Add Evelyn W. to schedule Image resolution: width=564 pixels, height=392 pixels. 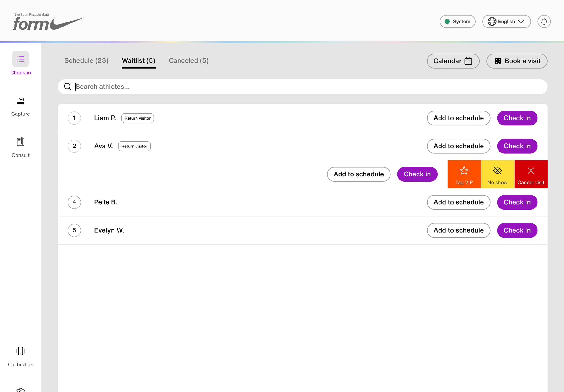[458, 230]
